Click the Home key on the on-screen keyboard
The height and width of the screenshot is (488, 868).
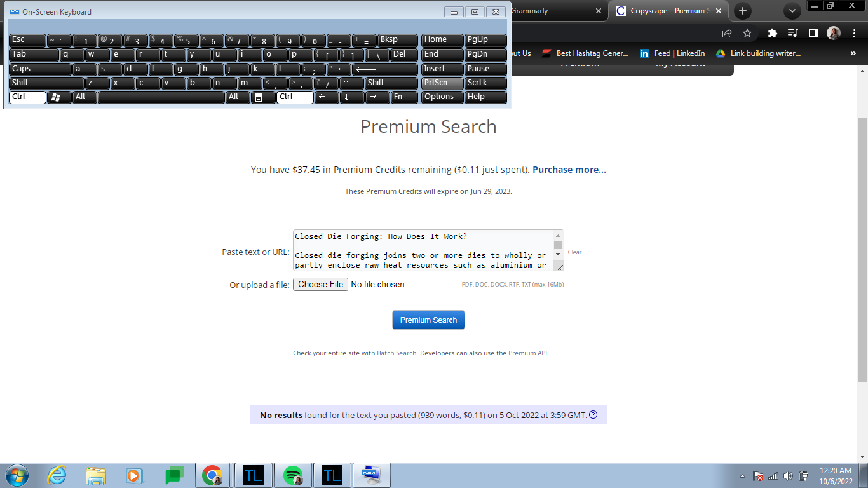coord(442,40)
